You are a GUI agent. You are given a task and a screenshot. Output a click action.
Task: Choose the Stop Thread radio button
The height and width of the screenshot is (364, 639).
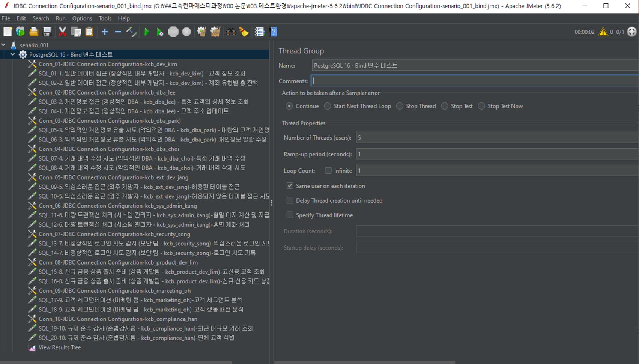pyautogui.click(x=400, y=106)
